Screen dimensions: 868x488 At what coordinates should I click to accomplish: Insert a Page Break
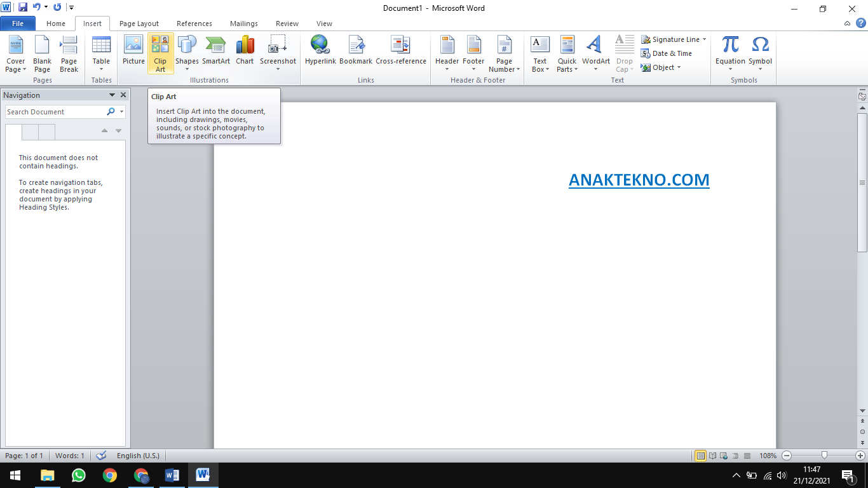(x=69, y=54)
